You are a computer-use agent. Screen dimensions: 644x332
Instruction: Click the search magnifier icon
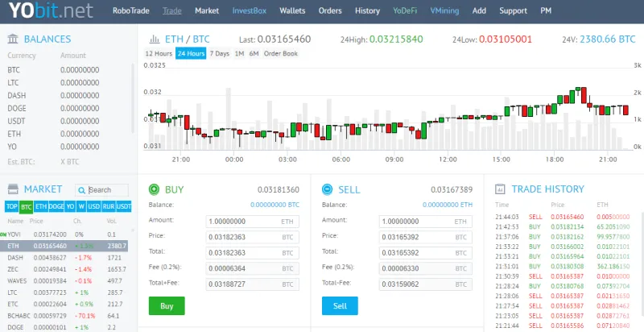[x=82, y=190]
